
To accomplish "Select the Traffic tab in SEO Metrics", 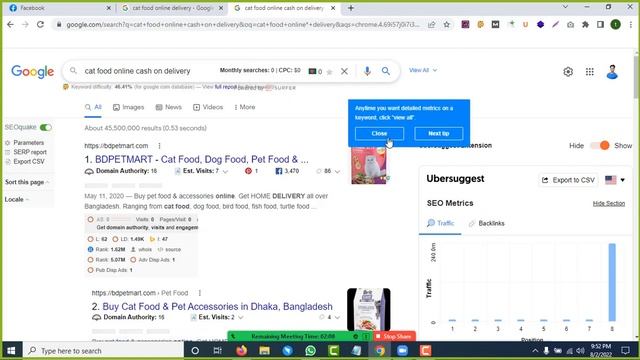I will point(440,223).
